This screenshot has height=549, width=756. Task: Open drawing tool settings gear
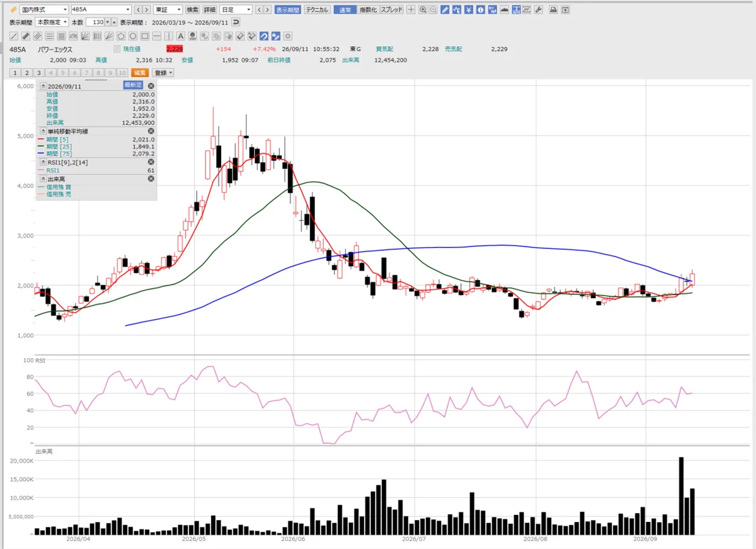pyautogui.click(x=287, y=36)
